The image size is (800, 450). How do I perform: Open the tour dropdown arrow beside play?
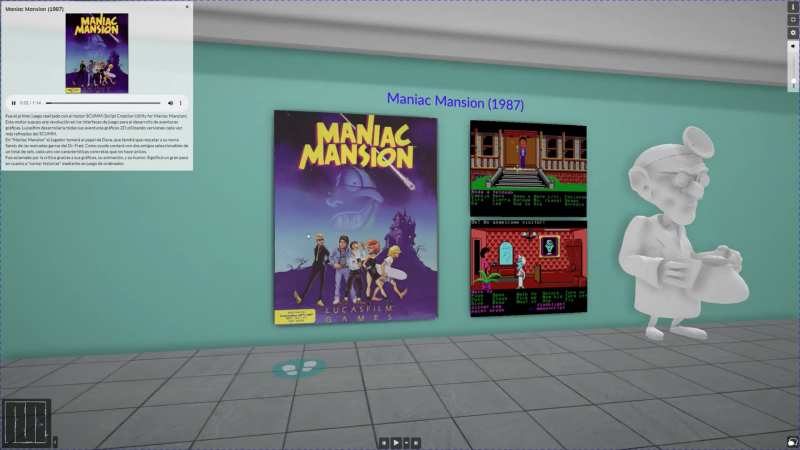407,443
